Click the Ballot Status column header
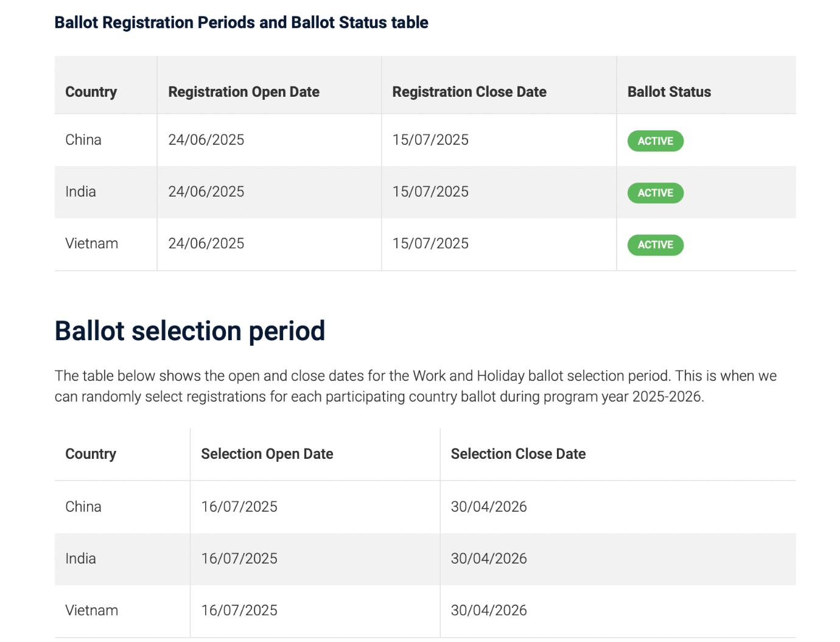Screen dimensions: 840x642 669,92
